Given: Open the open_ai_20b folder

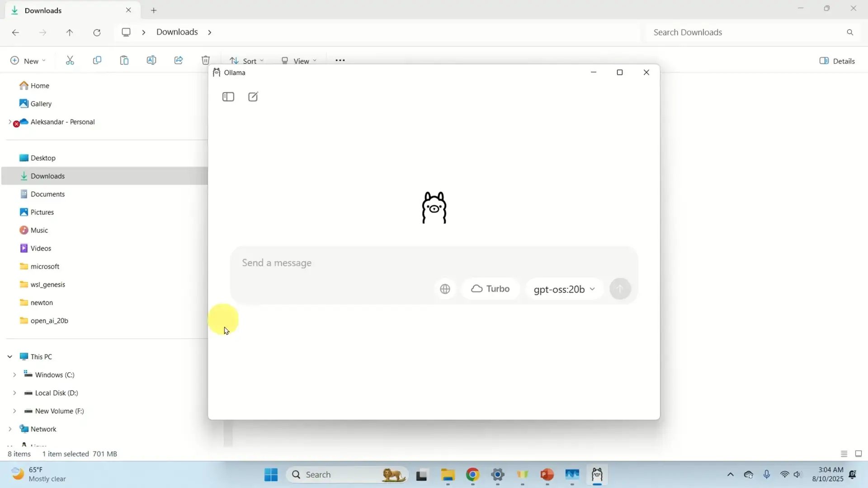Looking at the screenshot, I should 49,320.
